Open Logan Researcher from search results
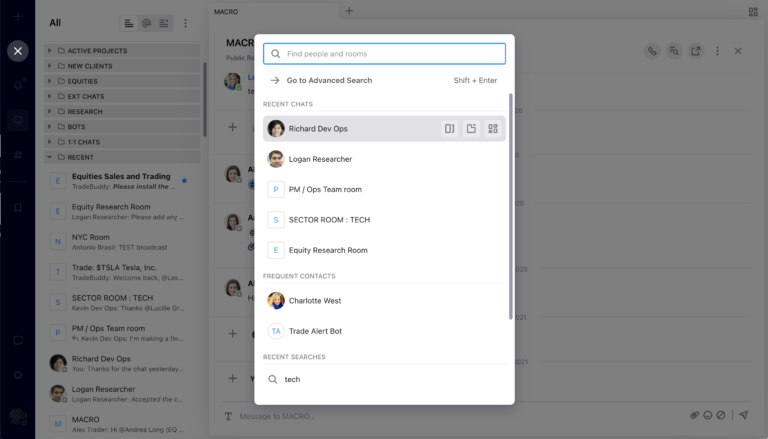The width and height of the screenshot is (768, 439). 320,159
